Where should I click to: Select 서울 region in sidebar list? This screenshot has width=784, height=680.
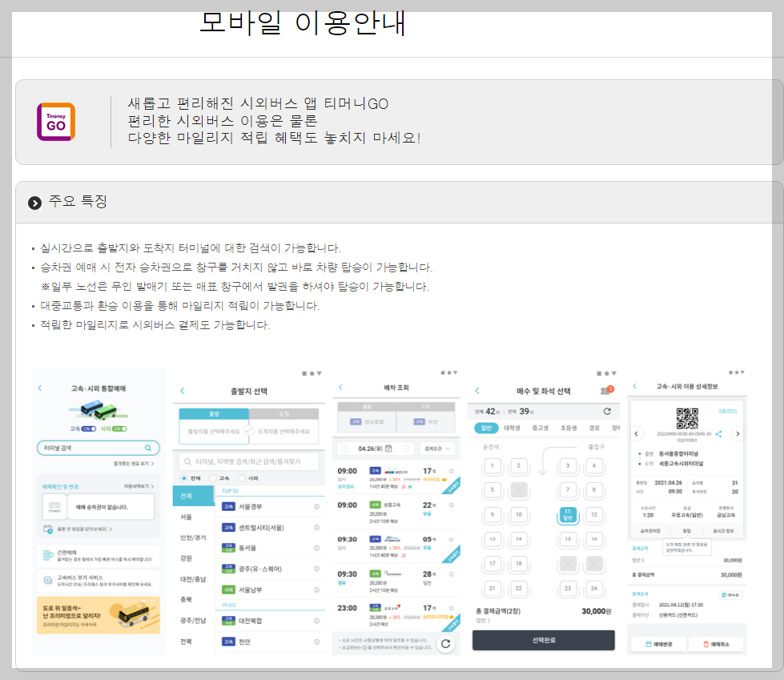tap(186, 517)
